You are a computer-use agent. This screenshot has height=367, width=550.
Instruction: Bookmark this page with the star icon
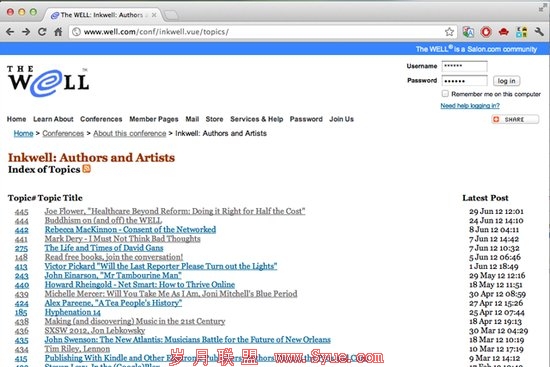click(x=449, y=32)
